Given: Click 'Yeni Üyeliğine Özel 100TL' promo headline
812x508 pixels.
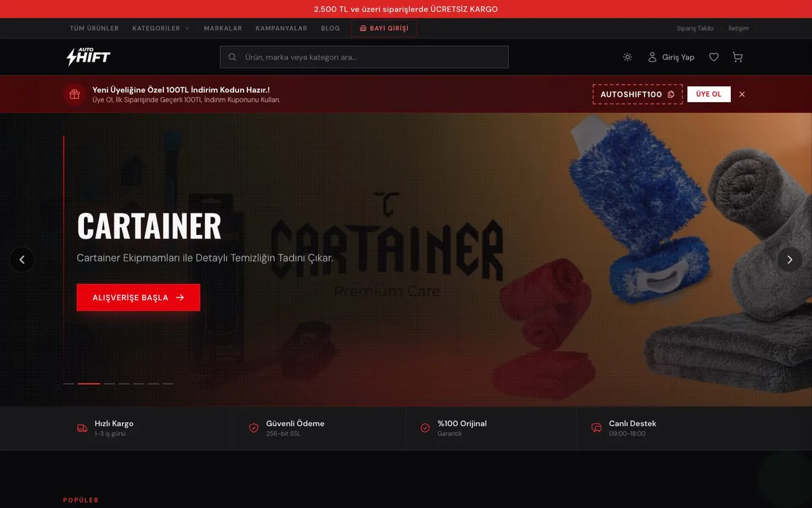Looking at the screenshot, I should pos(181,89).
